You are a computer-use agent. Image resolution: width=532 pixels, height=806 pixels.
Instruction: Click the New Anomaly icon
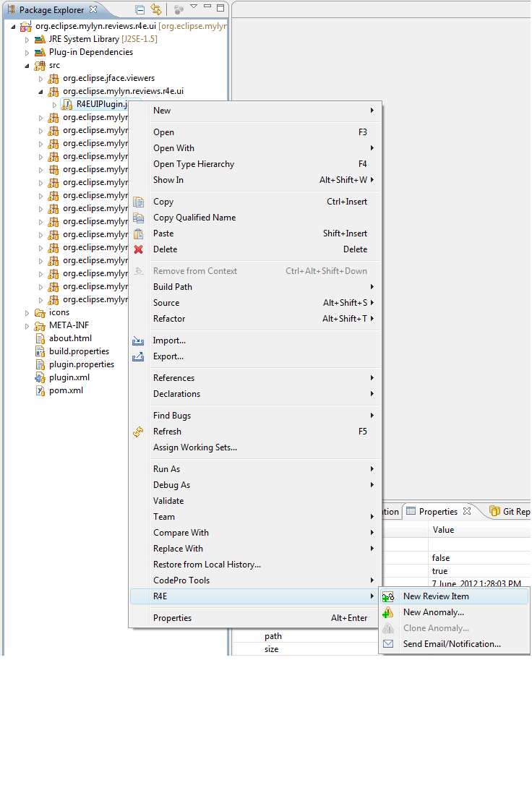(x=388, y=613)
